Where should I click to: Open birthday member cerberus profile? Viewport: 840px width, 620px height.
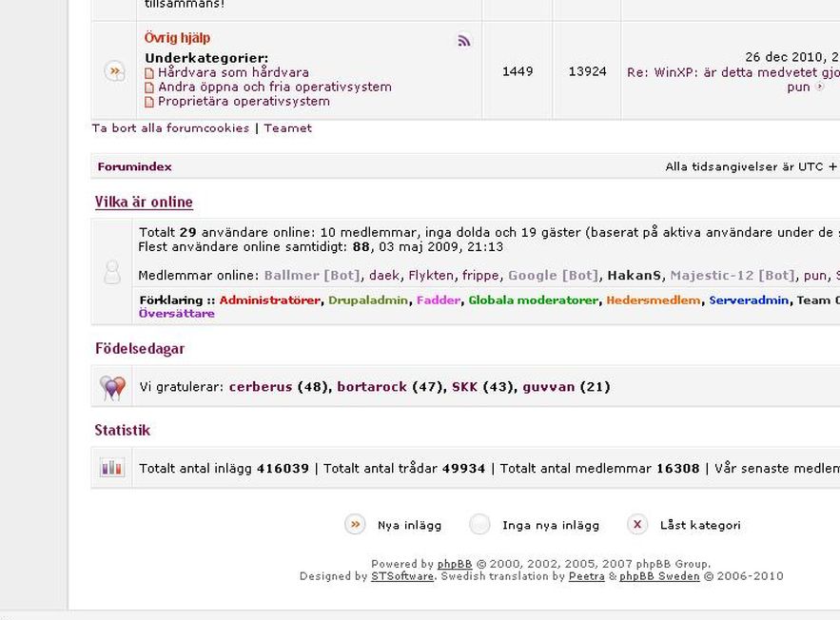[261, 387]
